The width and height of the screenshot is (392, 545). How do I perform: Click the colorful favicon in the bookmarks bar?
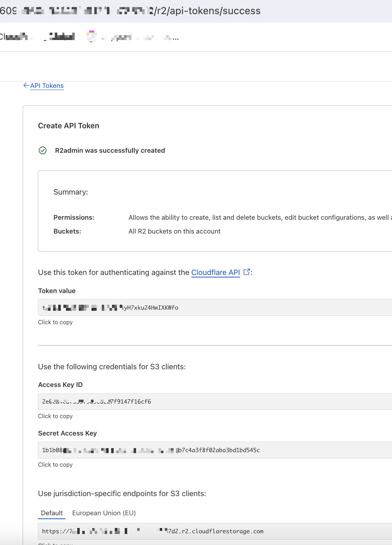tap(92, 36)
